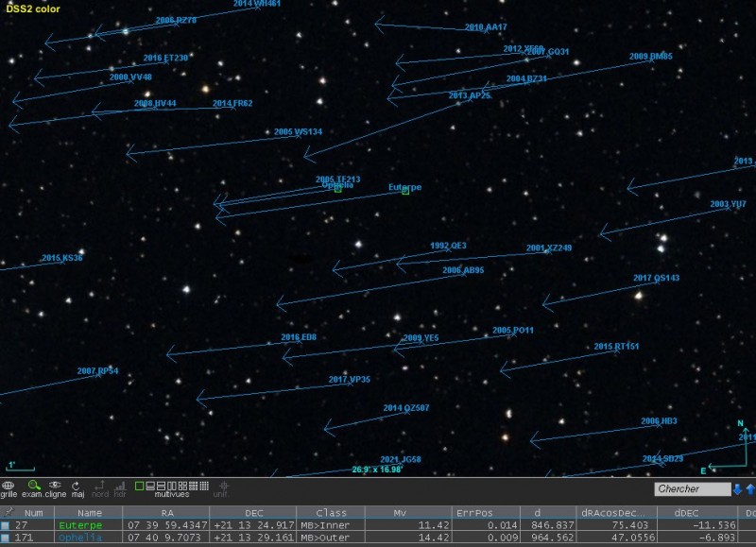756x547 pixels.
Task: Click the DEC value +21 13 29.161
Action: pyautogui.click(x=253, y=538)
